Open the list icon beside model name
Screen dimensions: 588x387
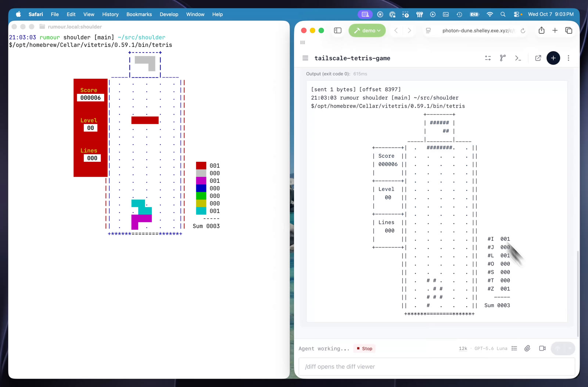click(x=514, y=348)
